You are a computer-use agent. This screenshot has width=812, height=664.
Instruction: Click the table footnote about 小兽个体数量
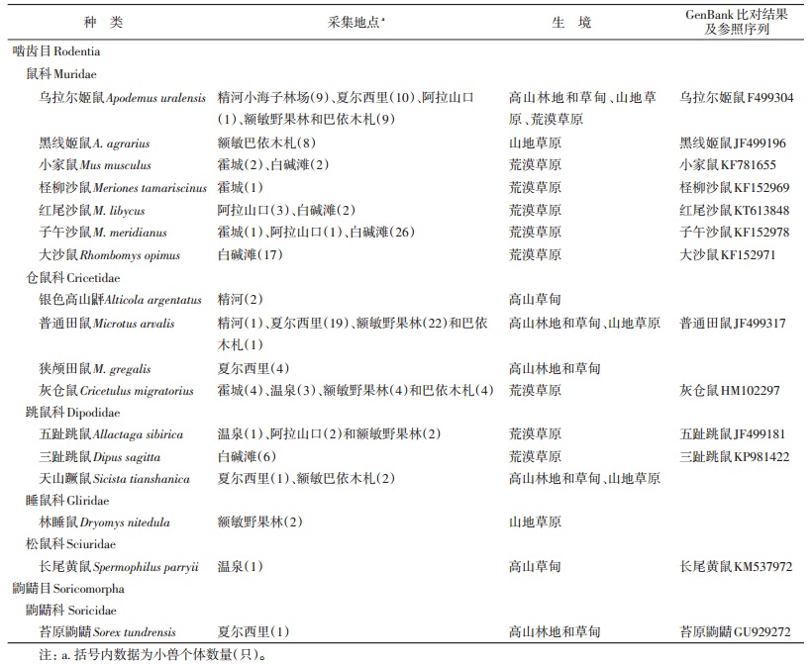point(152,654)
